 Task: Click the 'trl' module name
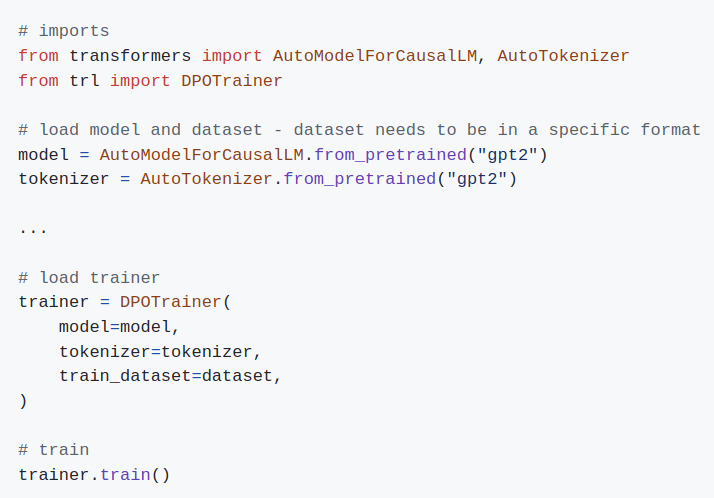(x=84, y=81)
